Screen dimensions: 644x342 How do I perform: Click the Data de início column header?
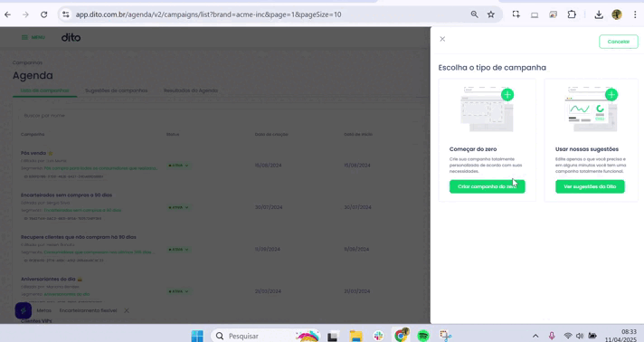pyautogui.click(x=358, y=135)
